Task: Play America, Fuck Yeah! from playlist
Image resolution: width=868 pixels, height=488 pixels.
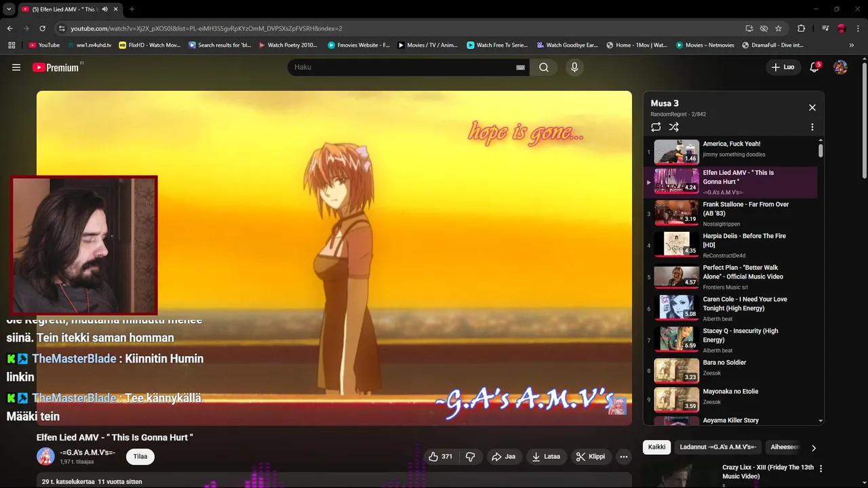Action: coord(730,151)
